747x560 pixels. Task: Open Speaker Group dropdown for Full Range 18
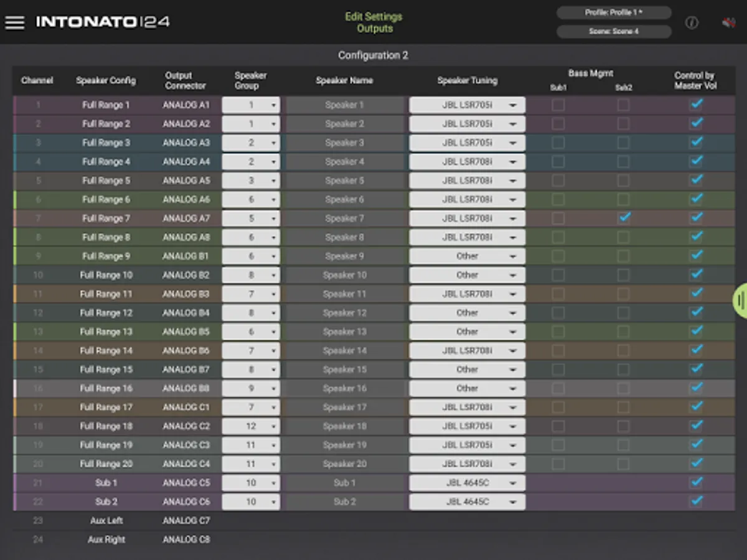[x=251, y=426]
